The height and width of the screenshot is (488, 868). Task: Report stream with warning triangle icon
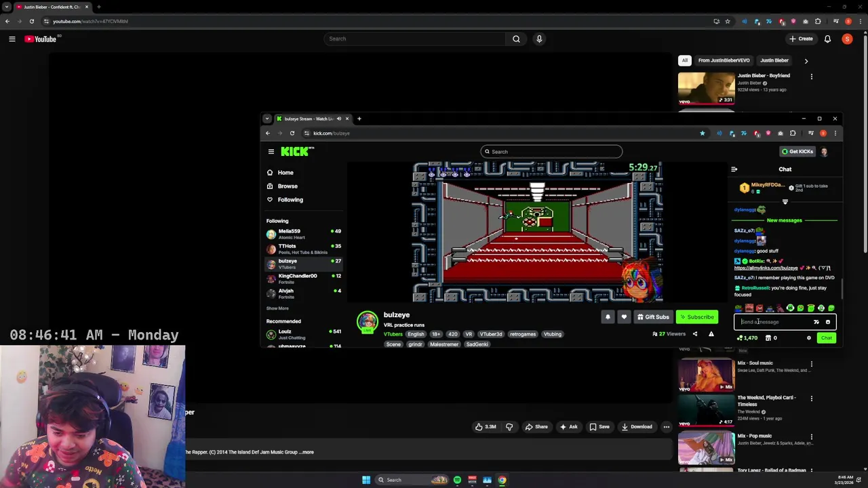[711, 334]
